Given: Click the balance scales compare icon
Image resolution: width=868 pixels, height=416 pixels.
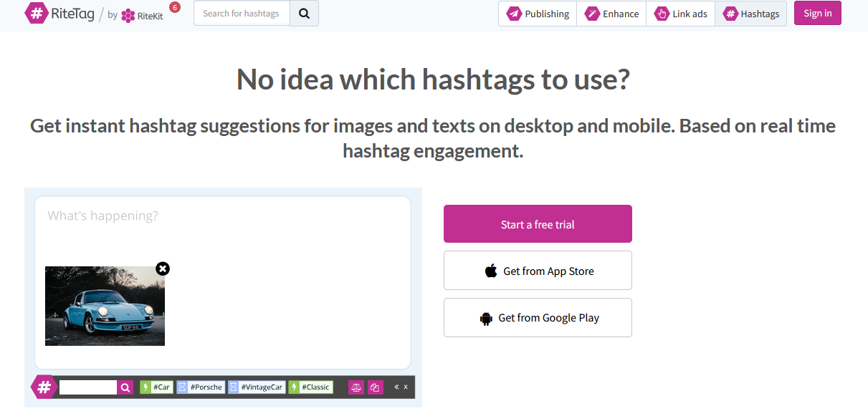Looking at the screenshot, I should [356, 387].
